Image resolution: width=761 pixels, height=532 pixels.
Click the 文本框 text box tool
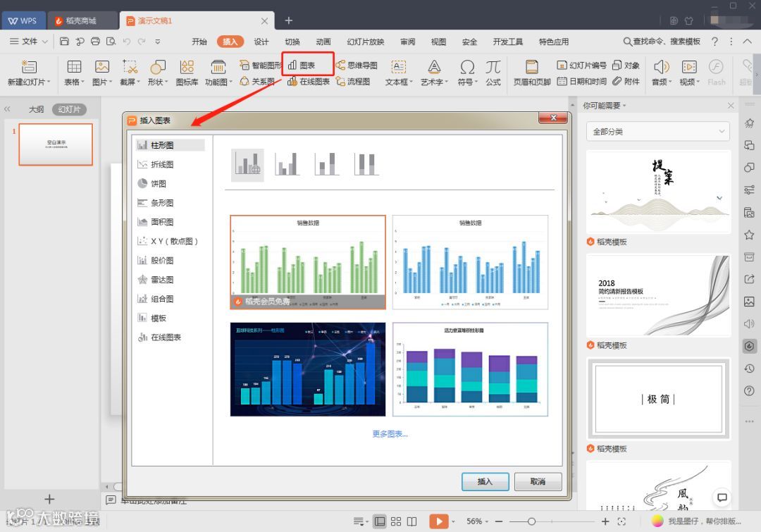[398, 73]
